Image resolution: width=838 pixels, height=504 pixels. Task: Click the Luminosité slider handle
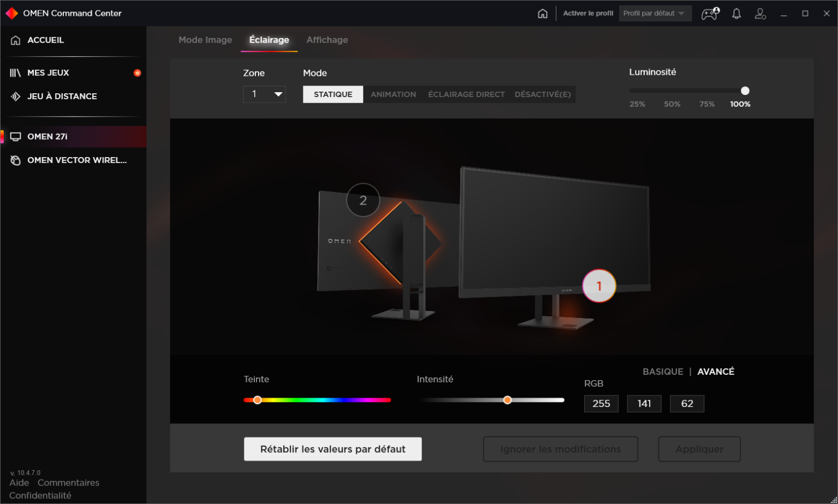[745, 91]
